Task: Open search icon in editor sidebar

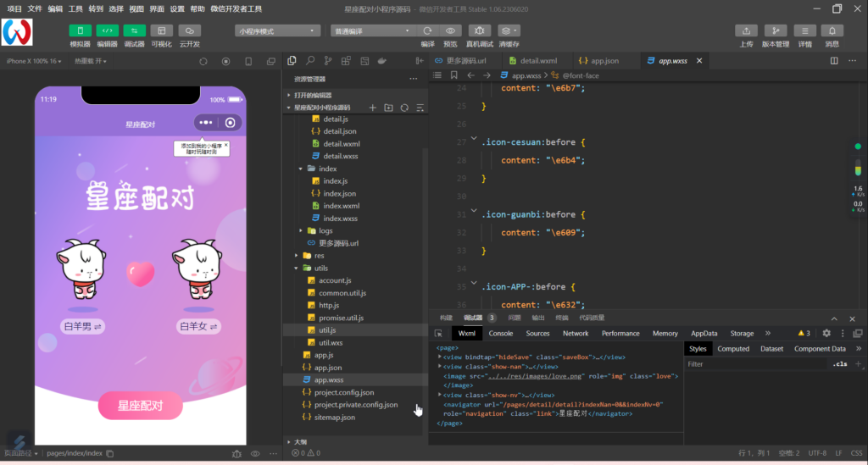Action: [310, 61]
